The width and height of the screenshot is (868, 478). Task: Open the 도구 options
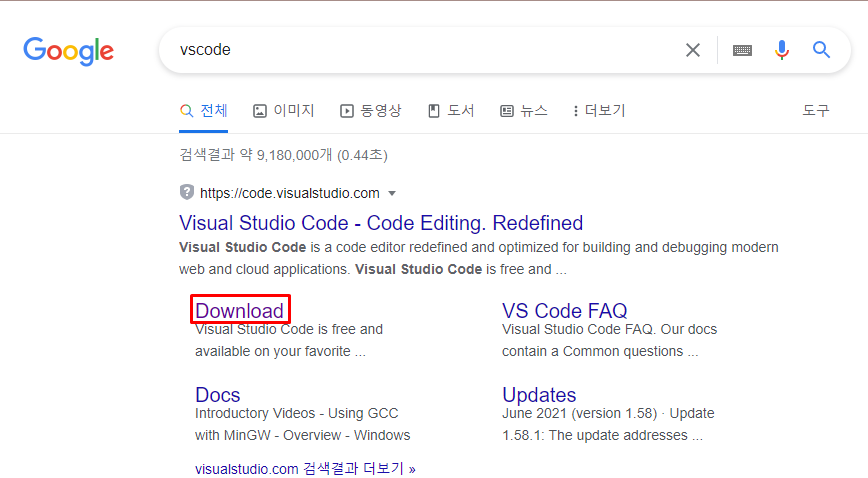point(816,111)
